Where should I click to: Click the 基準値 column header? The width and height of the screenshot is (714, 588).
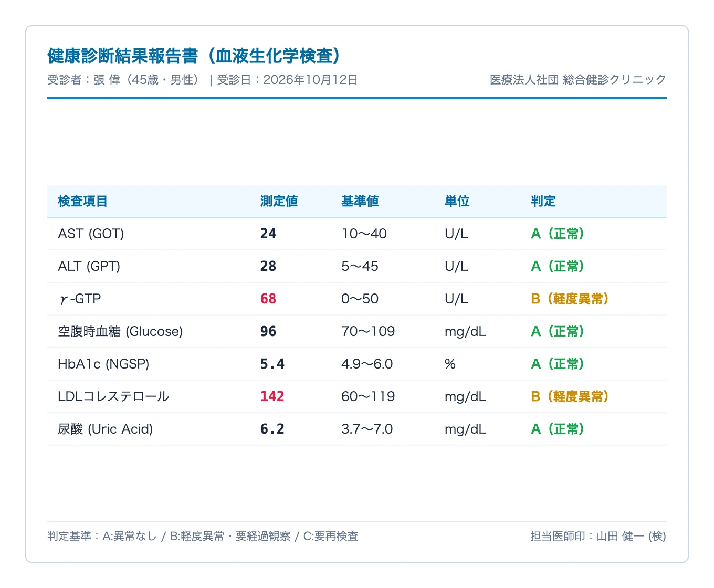click(360, 201)
